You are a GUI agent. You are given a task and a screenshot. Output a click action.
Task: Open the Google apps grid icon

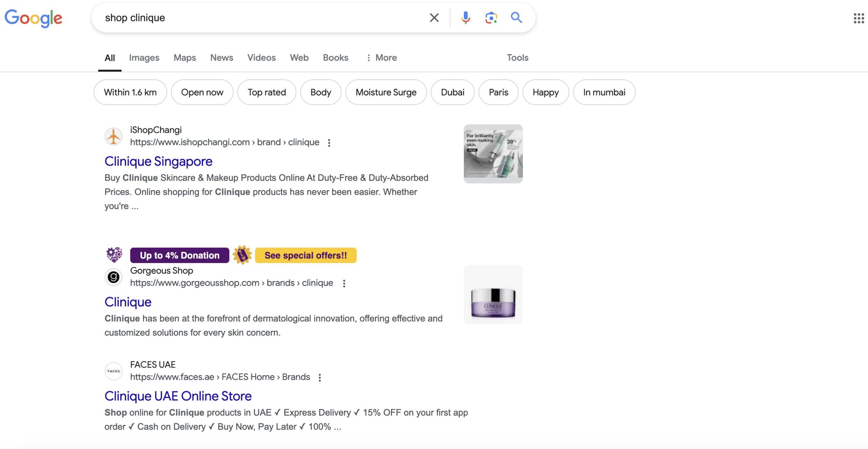[859, 18]
